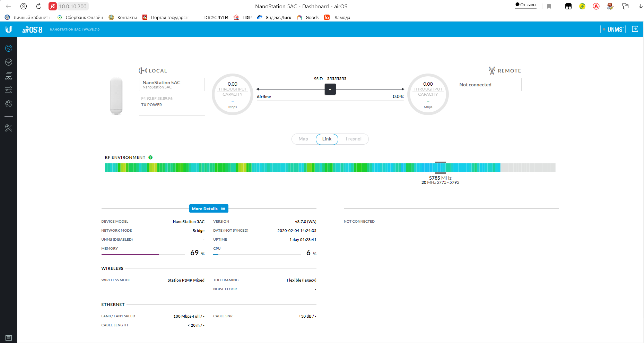Click the NanoStation device image

coord(116,96)
